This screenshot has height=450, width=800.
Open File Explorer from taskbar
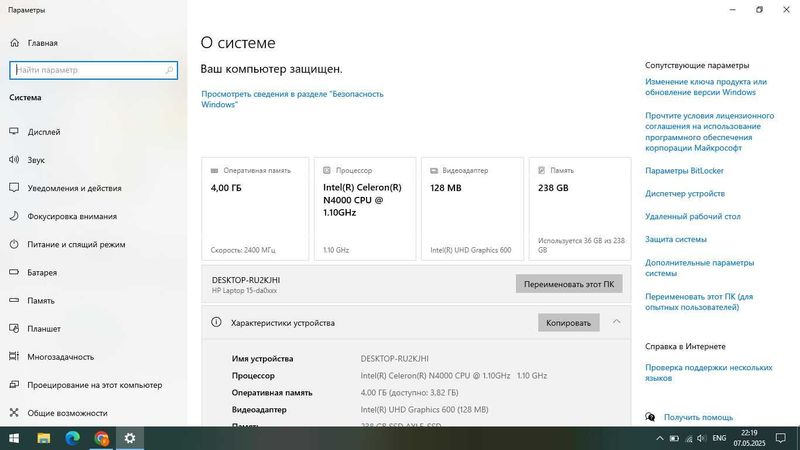pyautogui.click(x=44, y=438)
